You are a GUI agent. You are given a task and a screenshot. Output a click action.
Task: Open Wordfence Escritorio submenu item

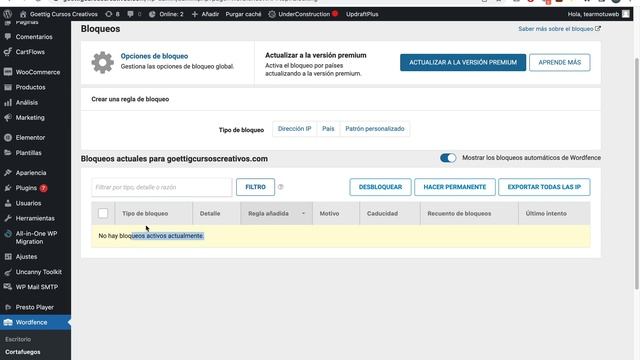18,339
